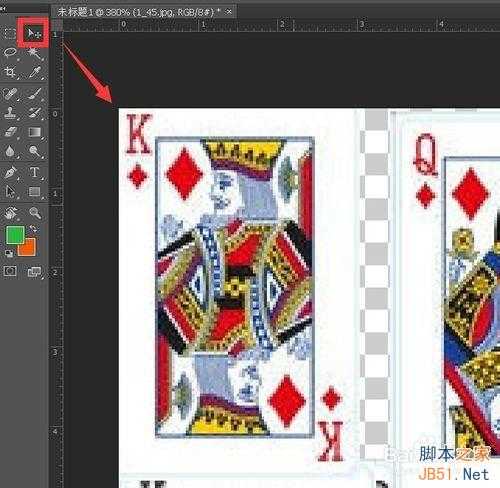
Task: Change the screen mode
Action: (34, 272)
